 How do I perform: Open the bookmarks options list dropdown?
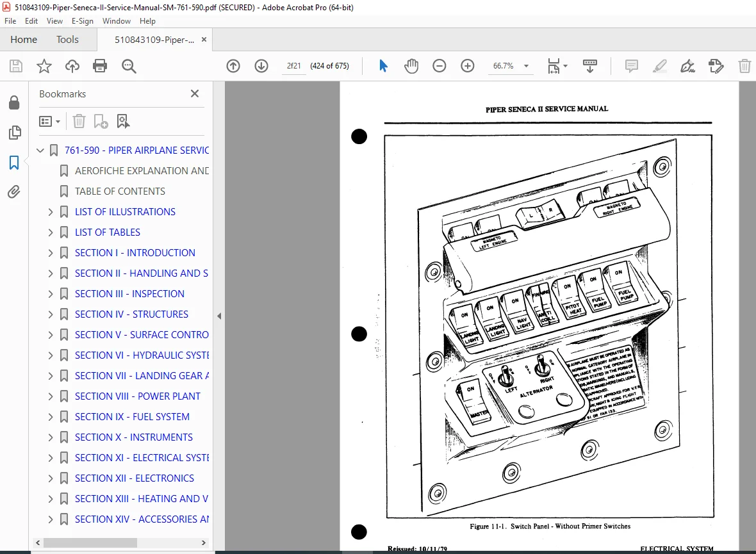click(x=50, y=121)
